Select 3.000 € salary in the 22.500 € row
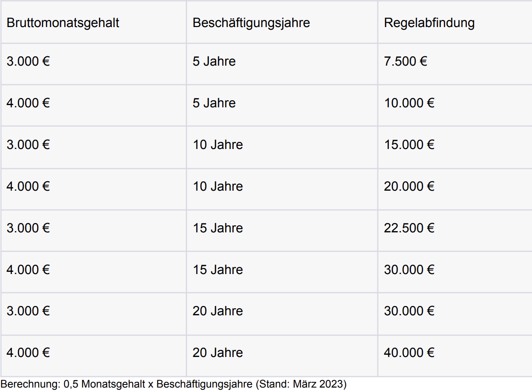 tap(28, 228)
